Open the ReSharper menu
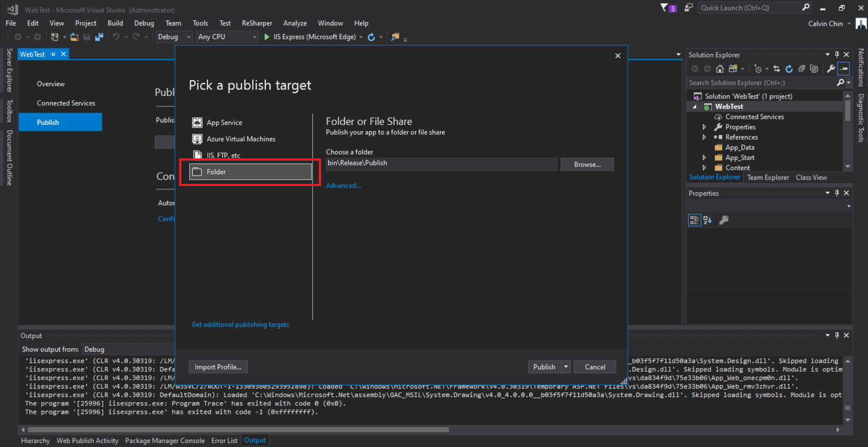The width and height of the screenshot is (868, 447). (x=257, y=23)
